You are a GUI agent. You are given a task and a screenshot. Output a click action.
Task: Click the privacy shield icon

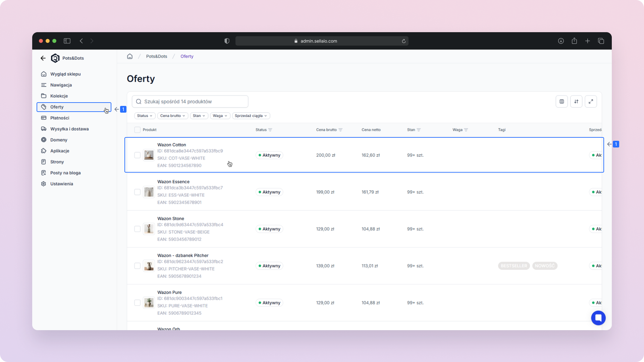coord(227,41)
